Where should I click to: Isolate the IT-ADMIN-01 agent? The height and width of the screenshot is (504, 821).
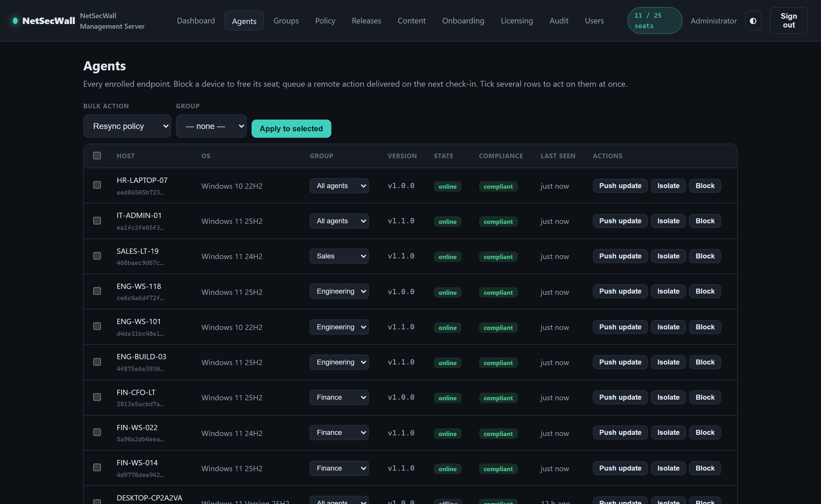[x=668, y=221]
